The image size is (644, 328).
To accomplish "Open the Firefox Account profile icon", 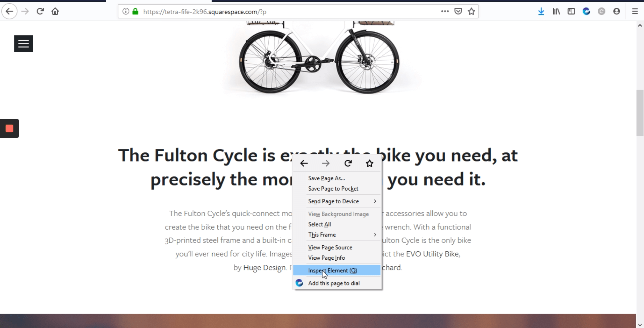I will 617,11.
